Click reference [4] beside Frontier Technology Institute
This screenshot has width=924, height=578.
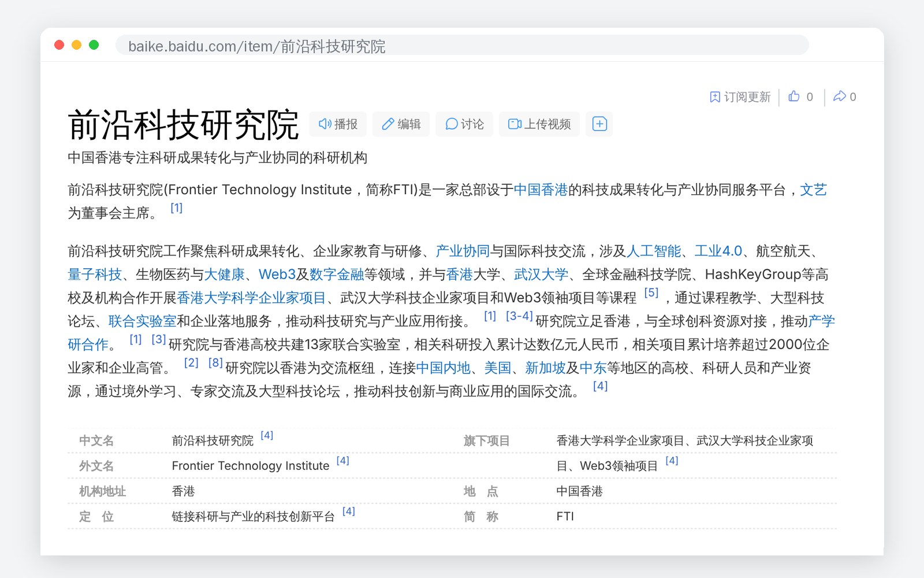tap(343, 460)
